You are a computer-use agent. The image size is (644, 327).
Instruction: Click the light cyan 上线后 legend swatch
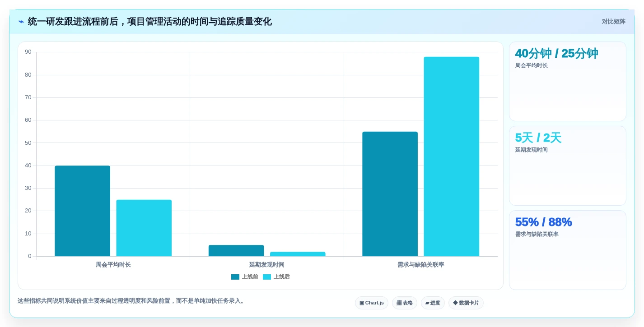(267, 277)
